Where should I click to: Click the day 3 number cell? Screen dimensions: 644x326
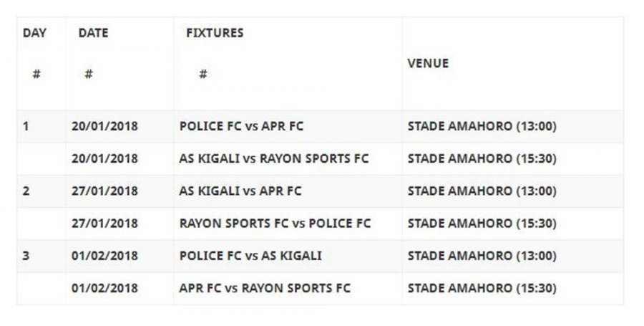pyautogui.click(x=26, y=256)
